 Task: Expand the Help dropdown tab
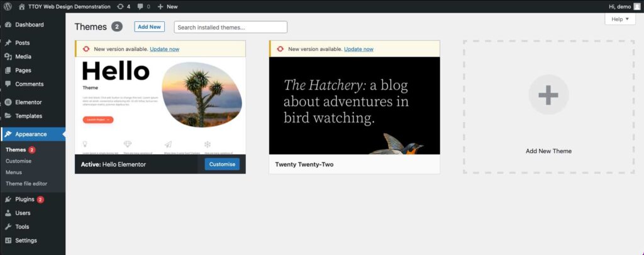click(620, 19)
